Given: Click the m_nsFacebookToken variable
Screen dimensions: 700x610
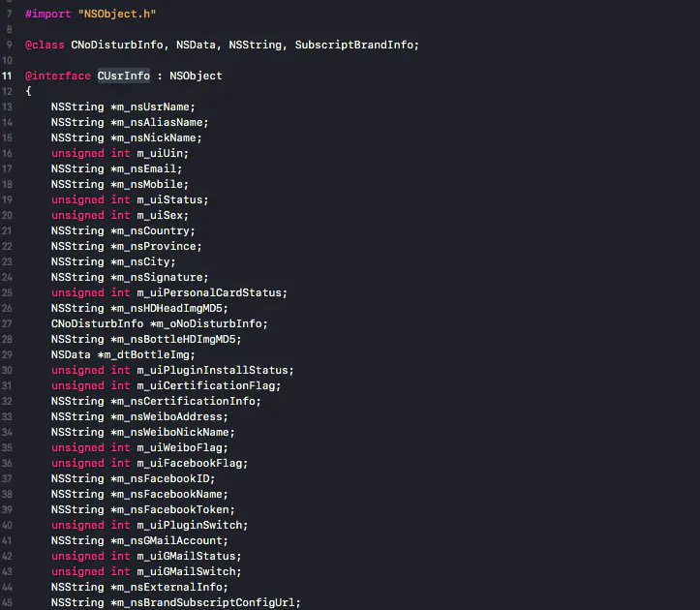Looking at the screenshot, I should coord(173,509).
